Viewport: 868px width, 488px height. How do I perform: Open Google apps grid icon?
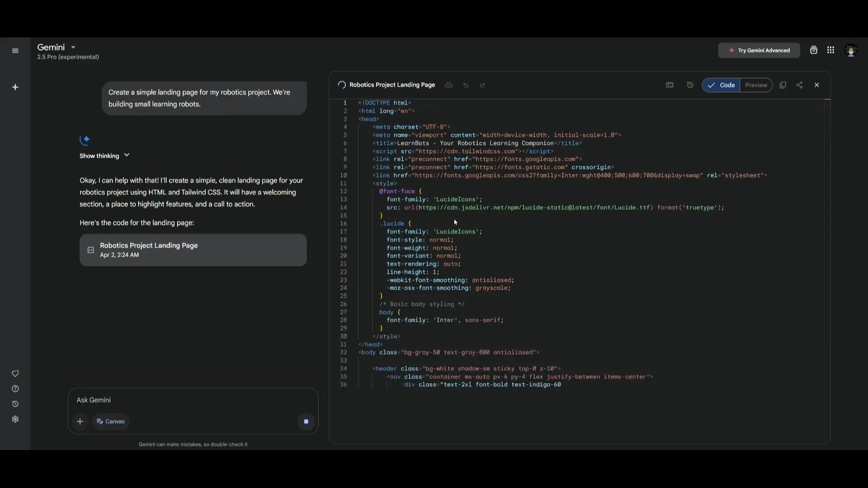pyautogui.click(x=830, y=50)
